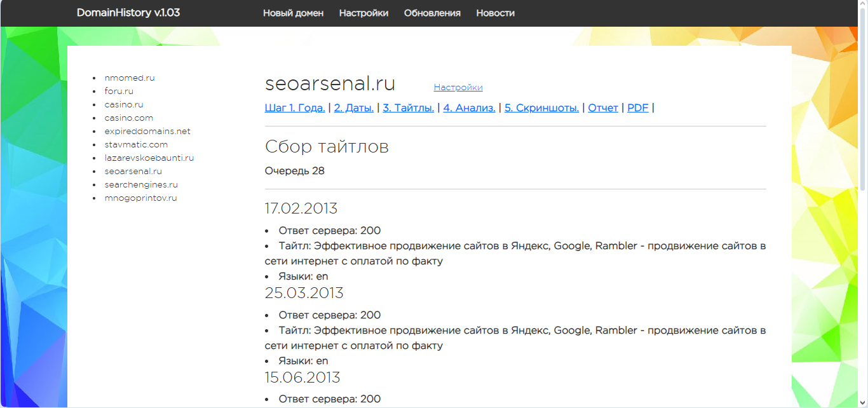Switch to step 2. Даты
Image resolution: width=868 pixels, height=408 pixels.
pyautogui.click(x=353, y=108)
